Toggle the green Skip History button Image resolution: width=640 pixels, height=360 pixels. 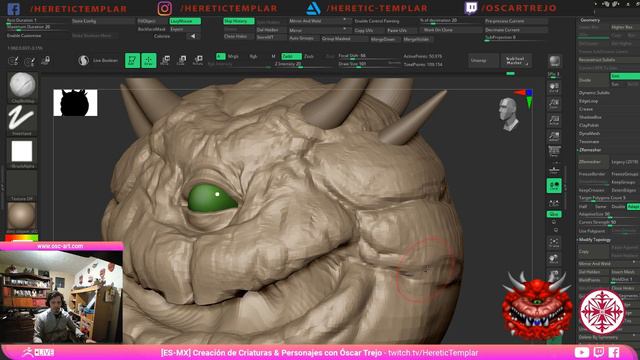coord(239,21)
